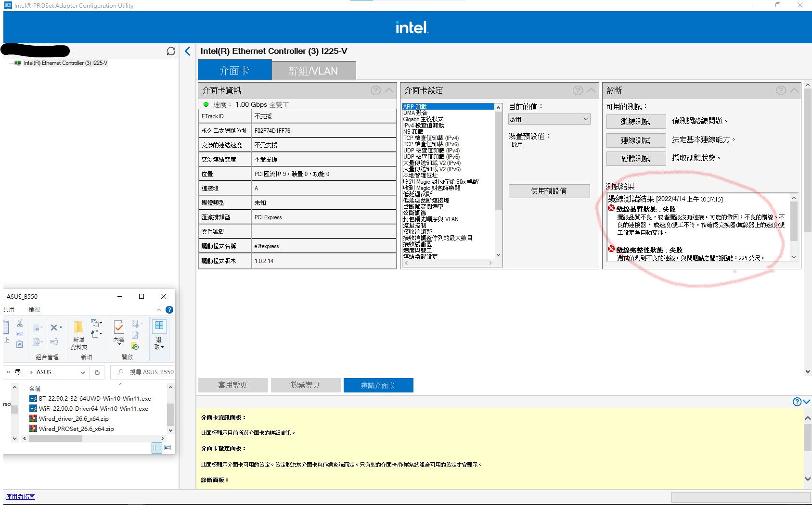Open the 使用者指南 user guide link
Viewport: 812px width, 505px height.
(x=19, y=497)
